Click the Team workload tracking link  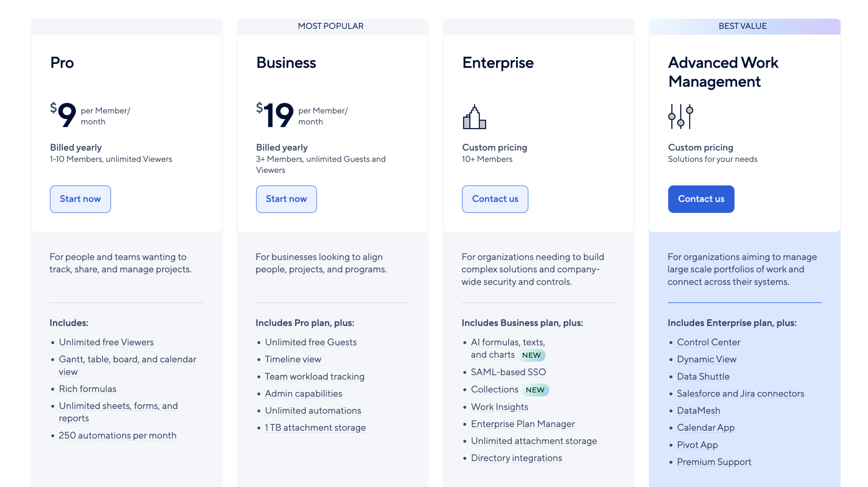point(314,376)
